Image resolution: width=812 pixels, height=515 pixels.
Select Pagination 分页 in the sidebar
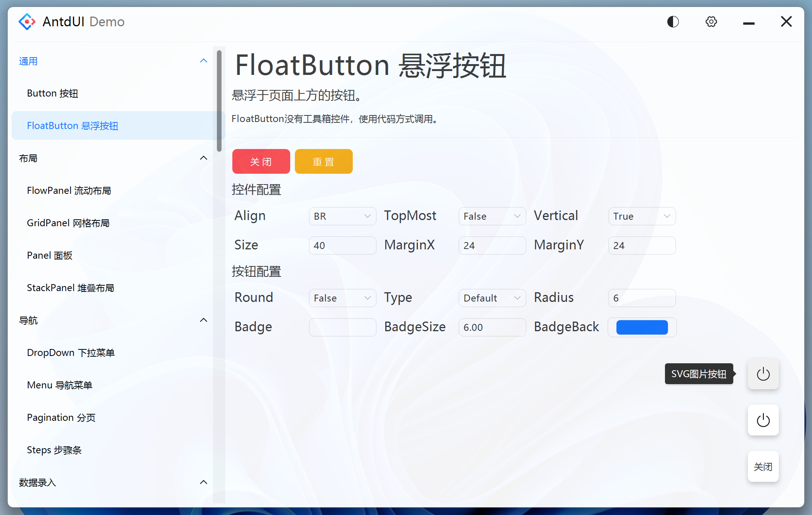tap(61, 417)
